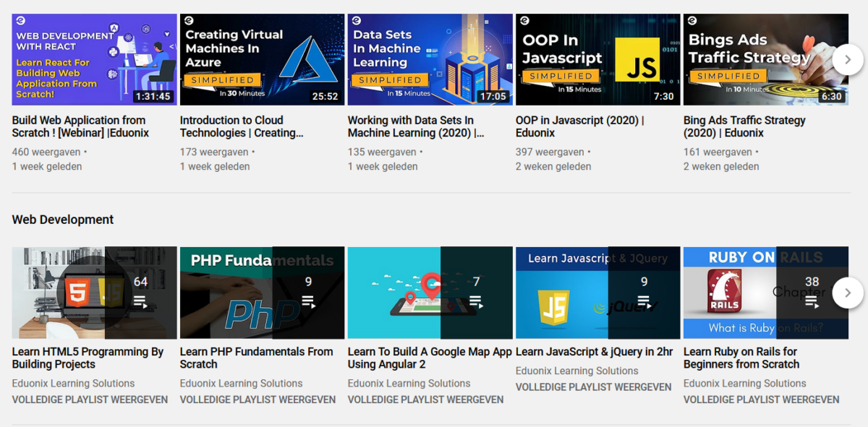The width and height of the screenshot is (868, 427).
Task: View full playlist for PHP Fundamentals
Action: tap(258, 400)
